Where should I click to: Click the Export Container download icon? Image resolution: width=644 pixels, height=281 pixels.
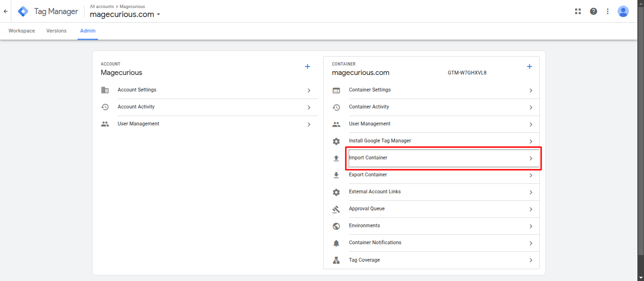(x=336, y=174)
